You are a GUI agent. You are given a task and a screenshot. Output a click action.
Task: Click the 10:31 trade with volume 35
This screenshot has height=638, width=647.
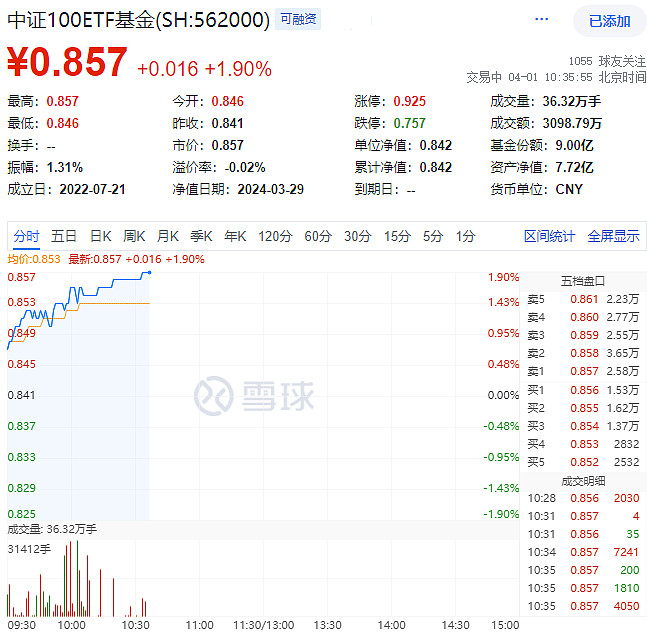point(583,534)
